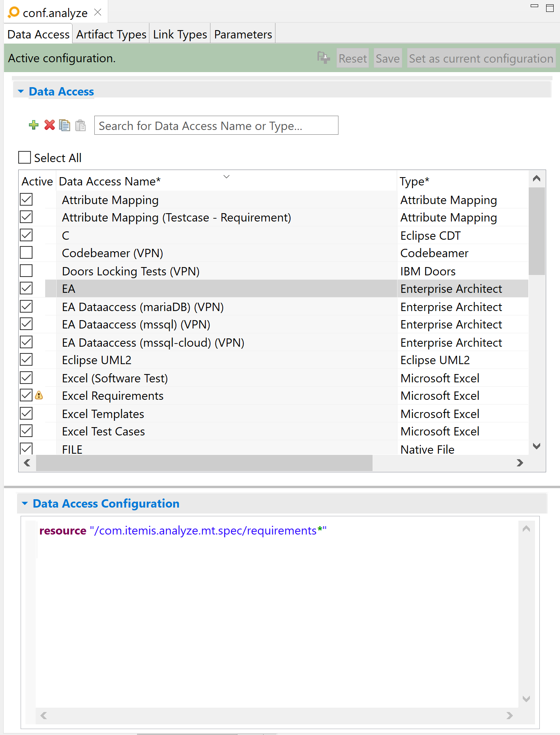Uncheck the C data access checkbox
This screenshot has height=735, width=560.
(x=26, y=235)
